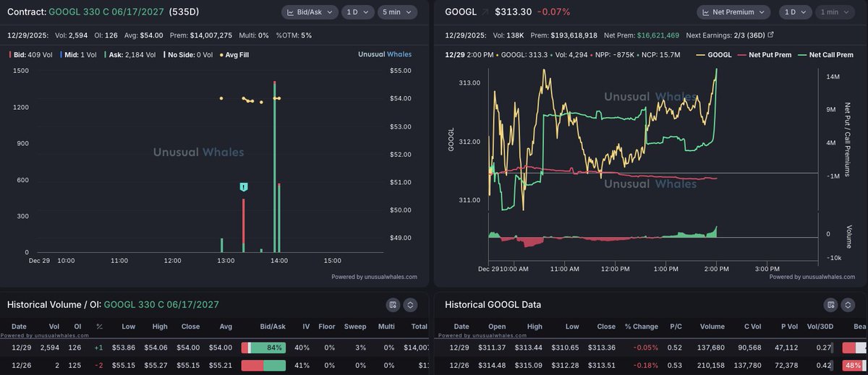Click the -0.18% change cell for 12/26
Viewport: 868px width, 375px height.
tap(644, 365)
